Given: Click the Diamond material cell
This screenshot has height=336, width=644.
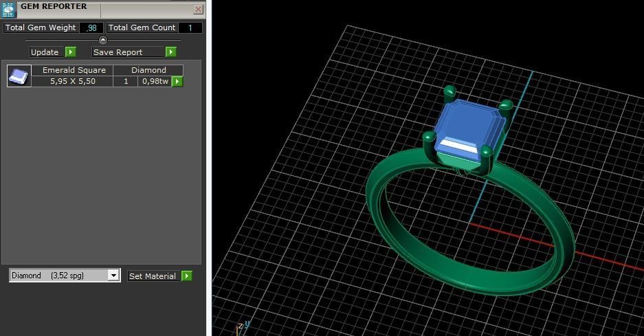Looking at the screenshot, I should (148, 70).
